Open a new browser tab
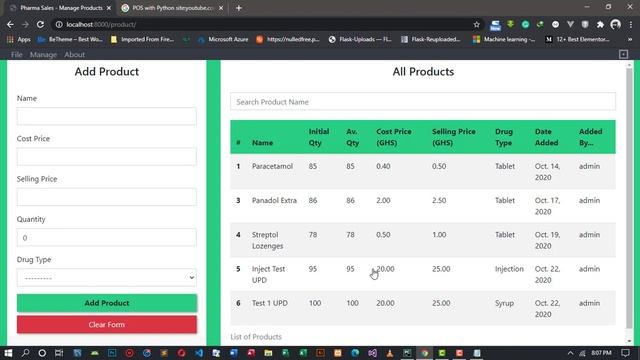 point(239,8)
